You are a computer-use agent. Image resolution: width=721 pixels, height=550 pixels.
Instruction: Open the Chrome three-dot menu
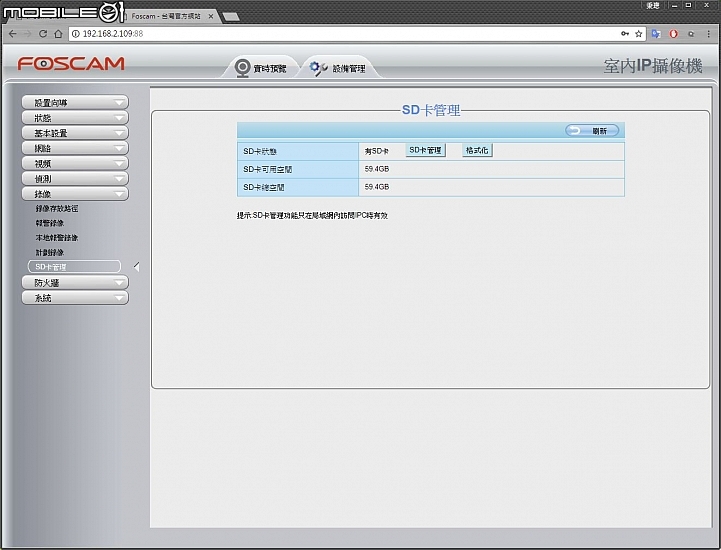coord(709,34)
